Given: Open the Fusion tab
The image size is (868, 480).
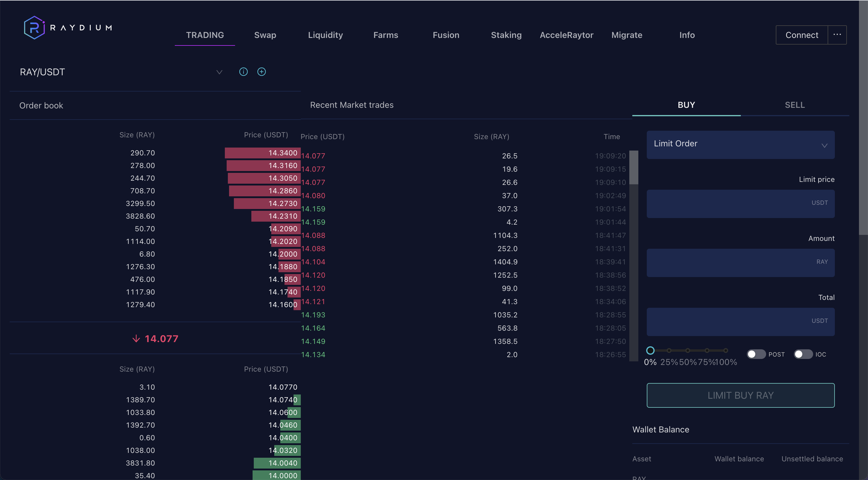Looking at the screenshot, I should 446,35.
